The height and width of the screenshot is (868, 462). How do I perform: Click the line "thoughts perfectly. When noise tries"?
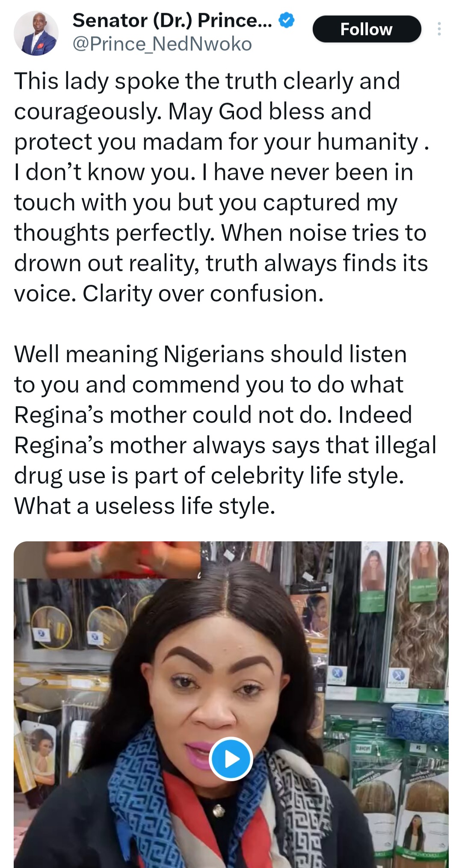220,233
